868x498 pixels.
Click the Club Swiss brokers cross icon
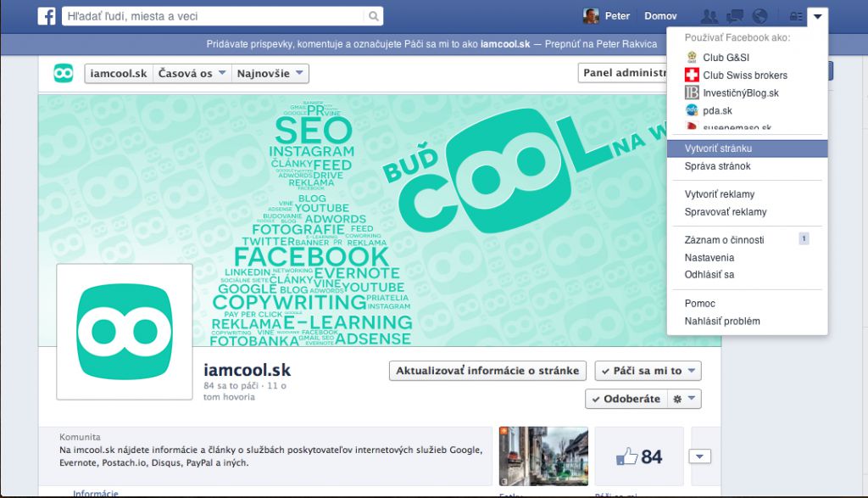[x=692, y=75]
